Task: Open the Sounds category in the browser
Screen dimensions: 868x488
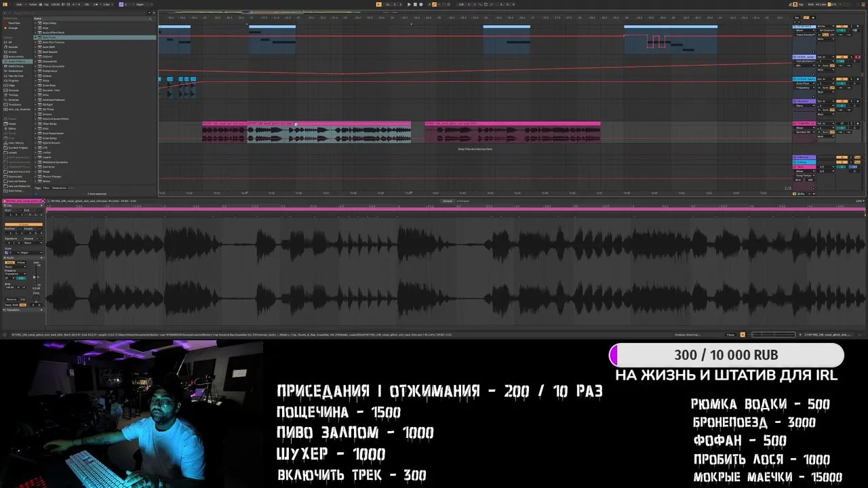Action: pos(13,47)
